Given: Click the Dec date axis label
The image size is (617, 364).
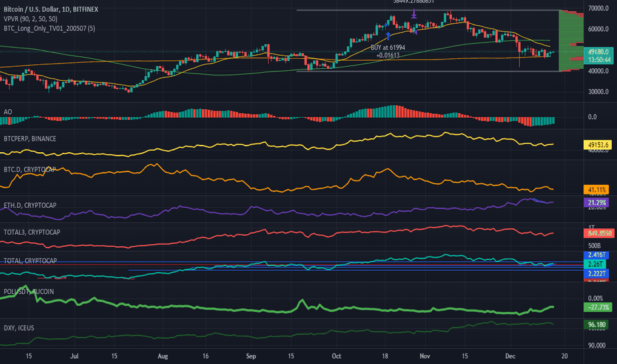Looking at the screenshot, I should (x=510, y=356).
